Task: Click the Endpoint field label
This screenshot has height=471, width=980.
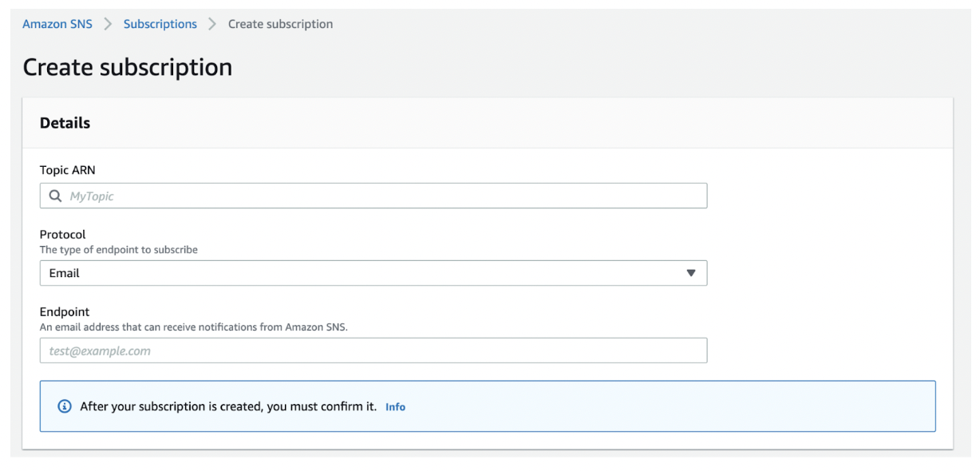Action: [x=65, y=312]
